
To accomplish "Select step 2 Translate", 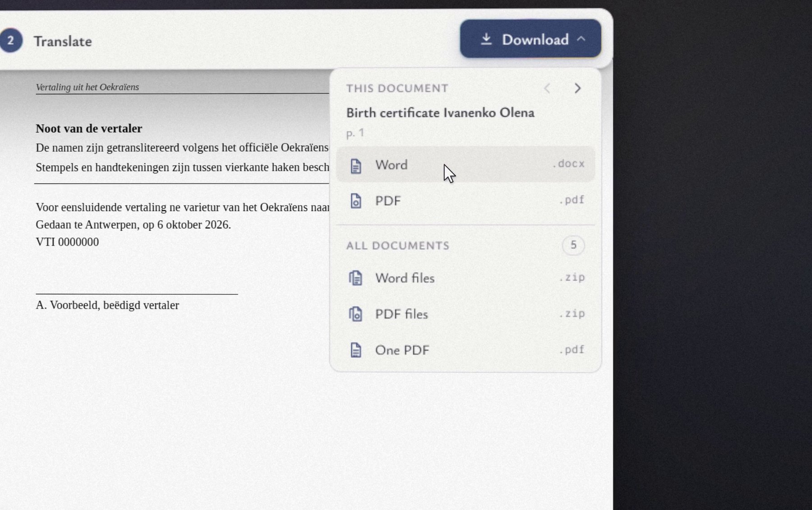I will [46, 41].
